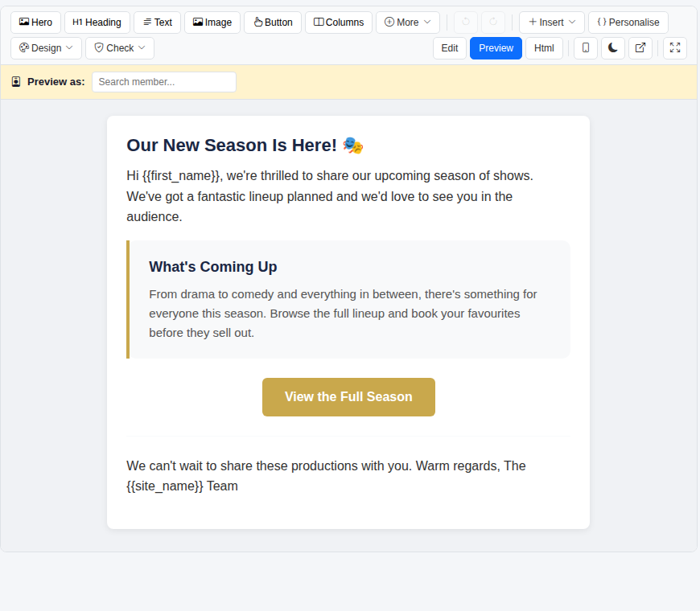This screenshot has width=700, height=611.
Task: Add a Columns layout block
Action: tap(339, 23)
